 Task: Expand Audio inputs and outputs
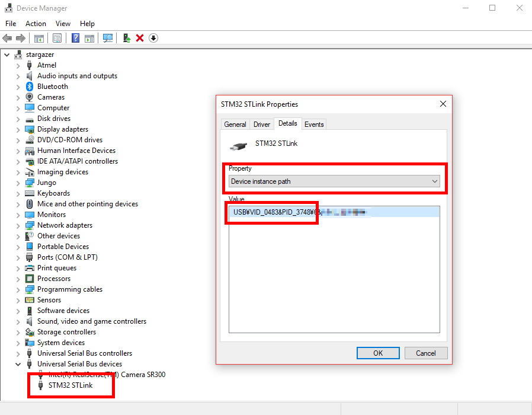pos(18,76)
